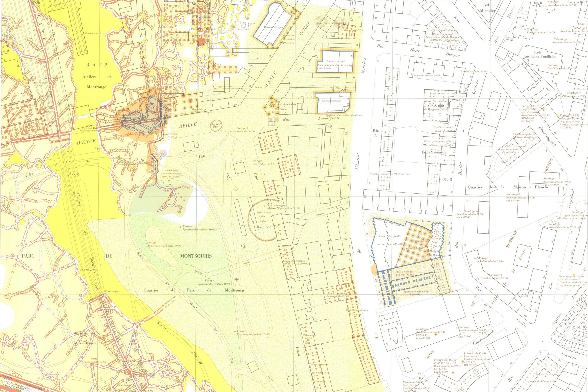The height and width of the screenshot is (392, 588).
Task: Select the MONTSOURIS park name text
Action: coord(196,256)
